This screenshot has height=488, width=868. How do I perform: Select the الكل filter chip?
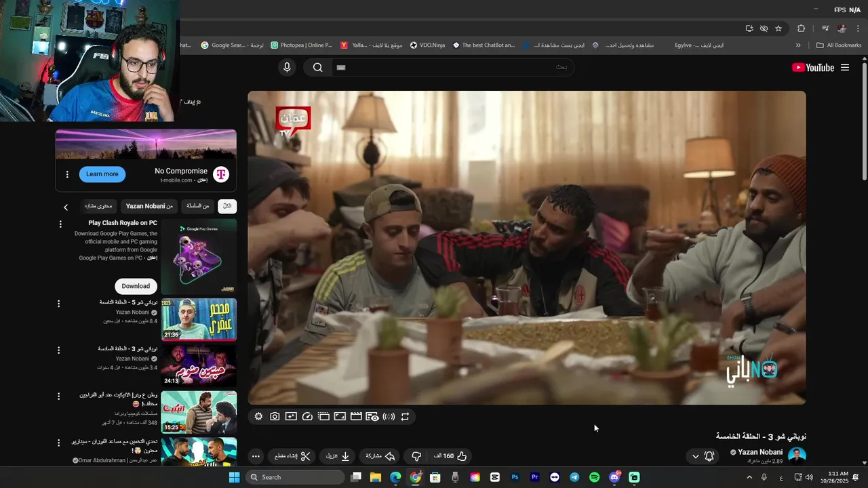pos(226,206)
